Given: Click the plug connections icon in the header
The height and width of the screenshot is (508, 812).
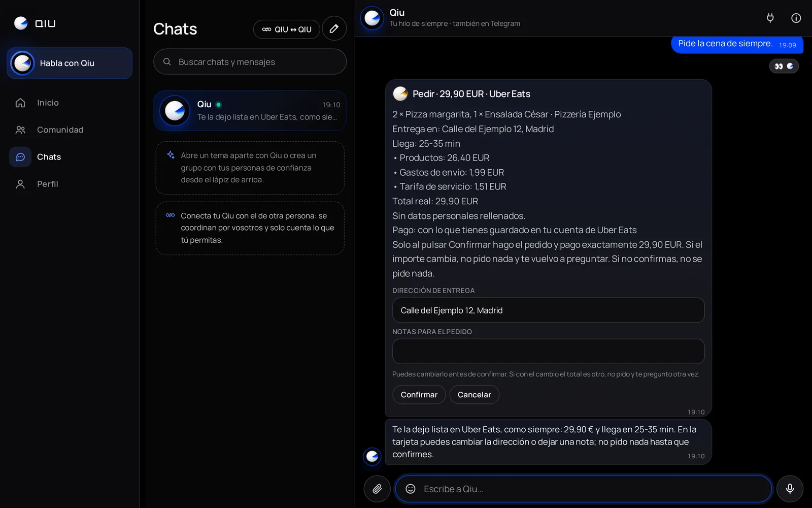Looking at the screenshot, I should tap(770, 18).
